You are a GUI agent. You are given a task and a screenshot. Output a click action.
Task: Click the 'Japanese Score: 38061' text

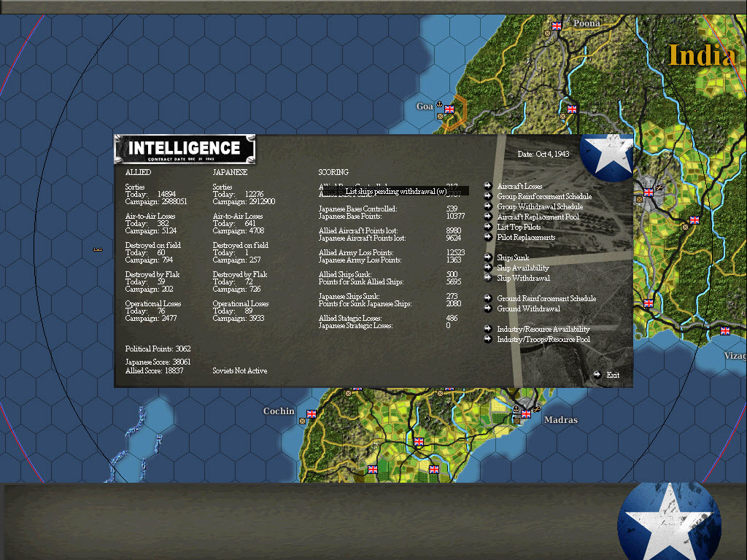pos(158,362)
